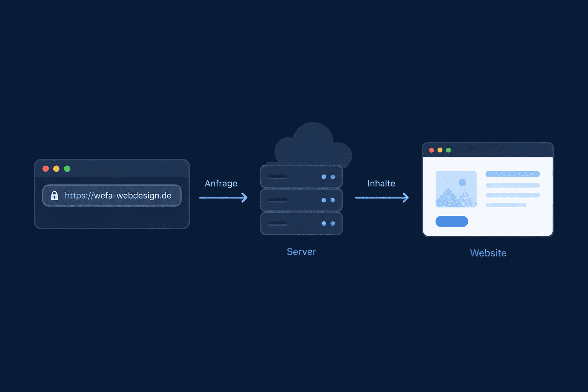Select the bottom server rack unit

pos(301,224)
